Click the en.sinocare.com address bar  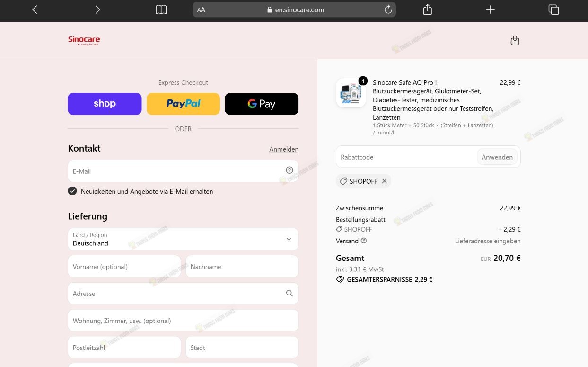click(294, 9)
